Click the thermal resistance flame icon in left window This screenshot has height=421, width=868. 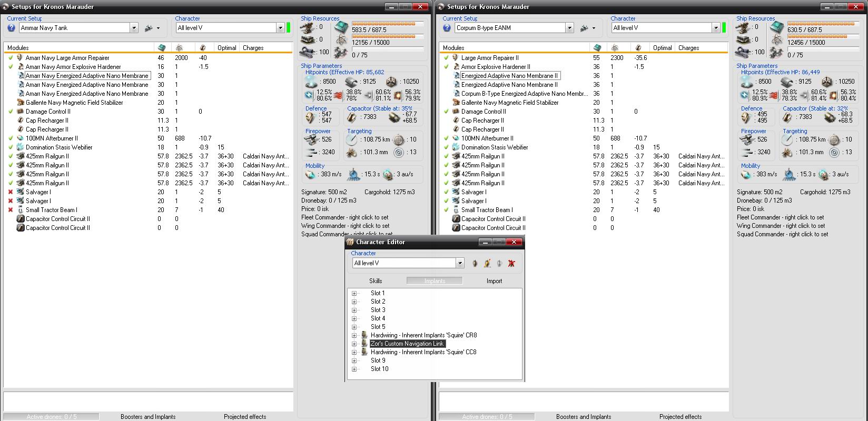[339, 95]
